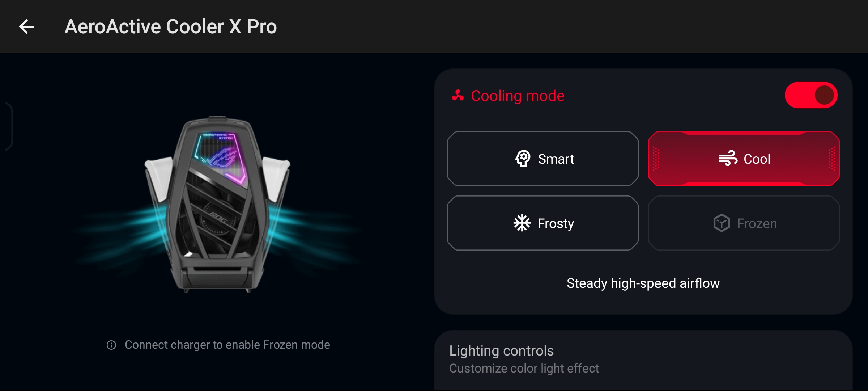Click the Cooling mode heading text
Screen dimensions: 868x391
[518, 96]
